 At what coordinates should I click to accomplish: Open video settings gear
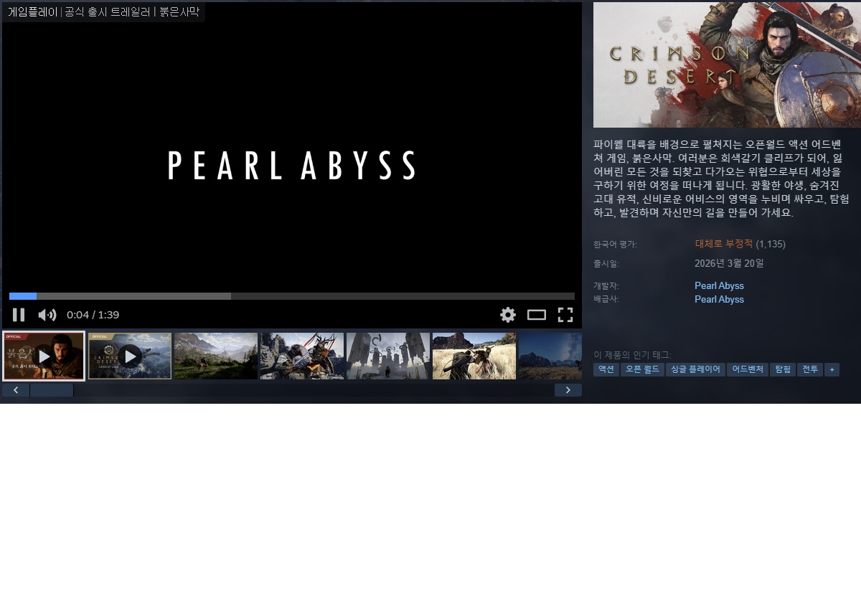point(508,315)
